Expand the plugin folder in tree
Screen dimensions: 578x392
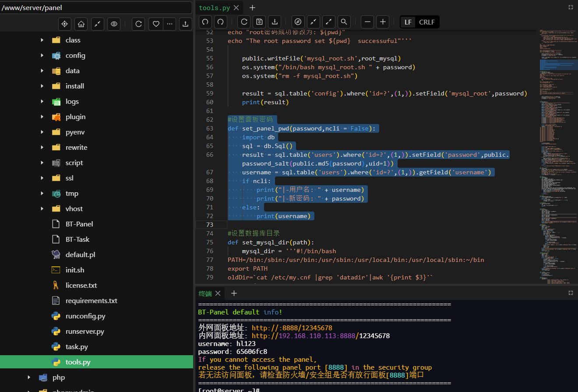42,117
